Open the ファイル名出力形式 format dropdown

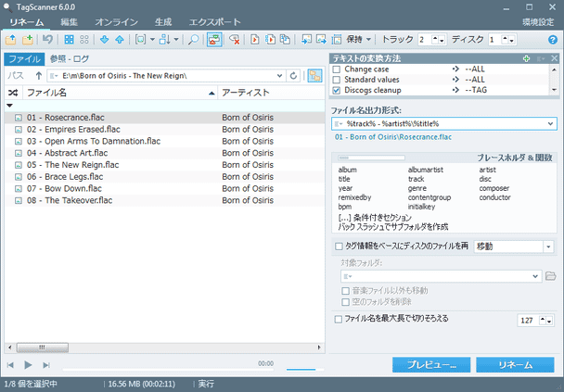[550, 123]
